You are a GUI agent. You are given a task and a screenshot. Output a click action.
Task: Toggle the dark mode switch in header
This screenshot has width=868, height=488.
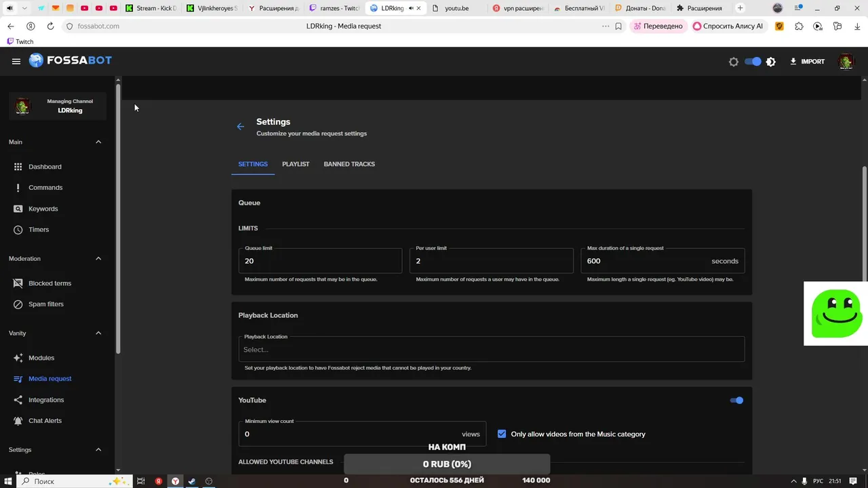coord(753,62)
